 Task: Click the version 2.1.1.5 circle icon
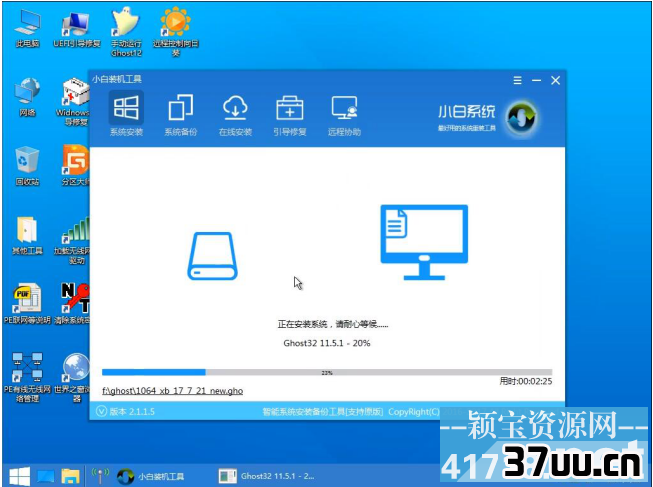(101, 411)
